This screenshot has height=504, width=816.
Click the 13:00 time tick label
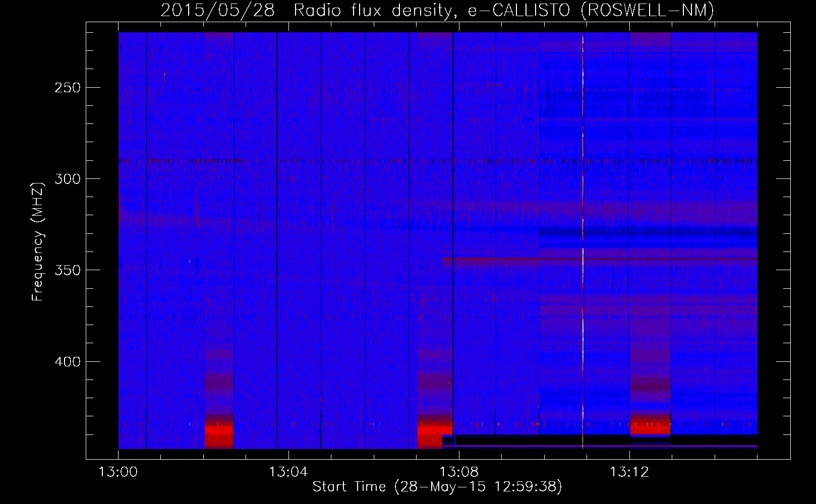(x=118, y=472)
